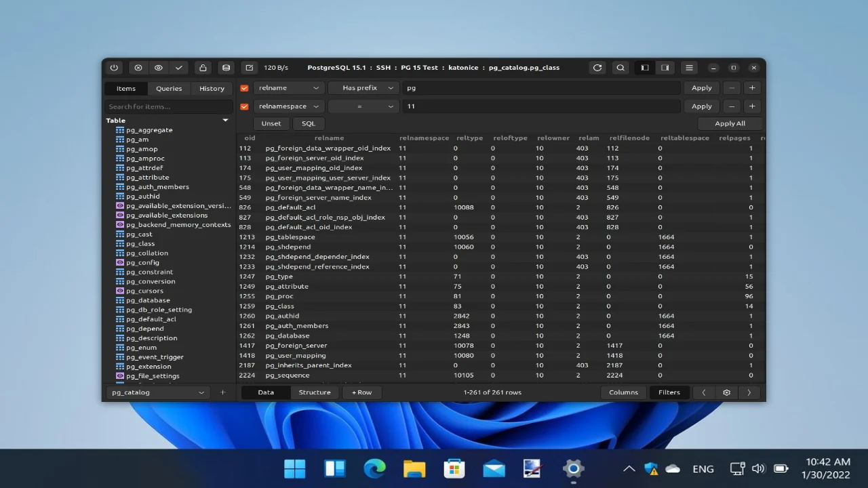
Task: Click the pg_tablespace cell in relname column
Action: coord(290,237)
